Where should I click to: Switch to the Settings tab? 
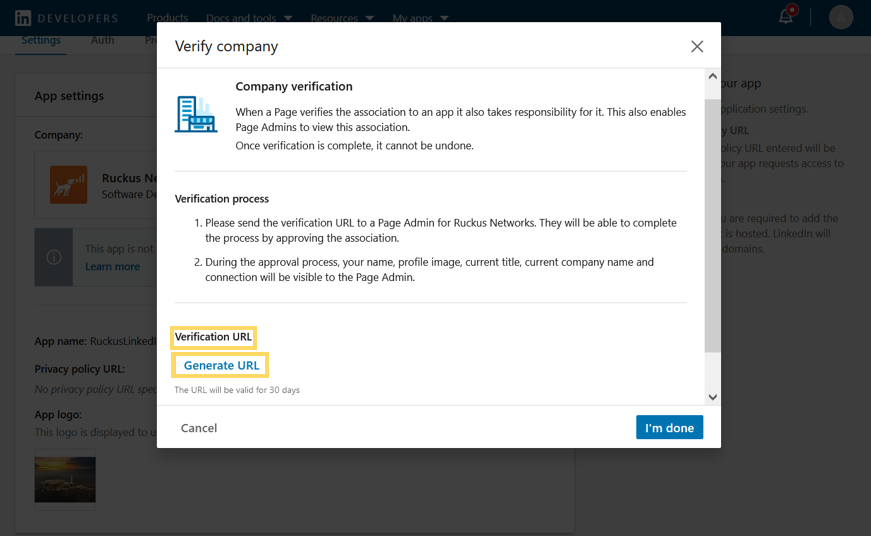click(x=41, y=40)
